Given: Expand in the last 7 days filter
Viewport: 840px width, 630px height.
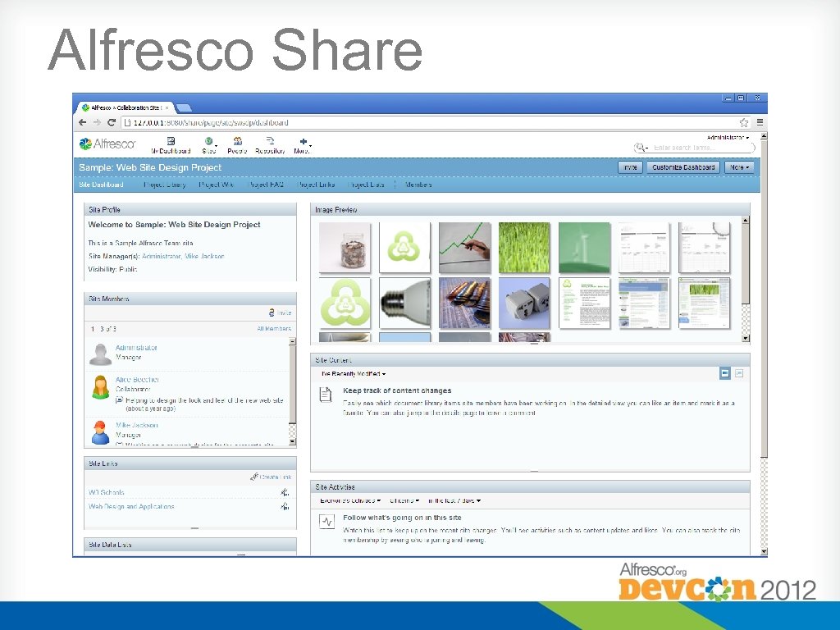Looking at the screenshot, I should click(454, 501).
